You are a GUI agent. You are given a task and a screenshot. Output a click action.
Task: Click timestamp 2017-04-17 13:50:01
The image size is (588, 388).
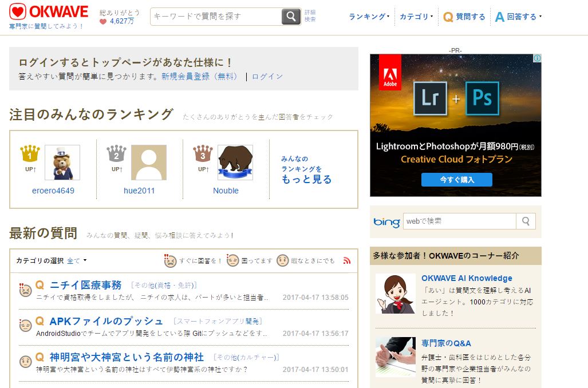tap(315, 369)
